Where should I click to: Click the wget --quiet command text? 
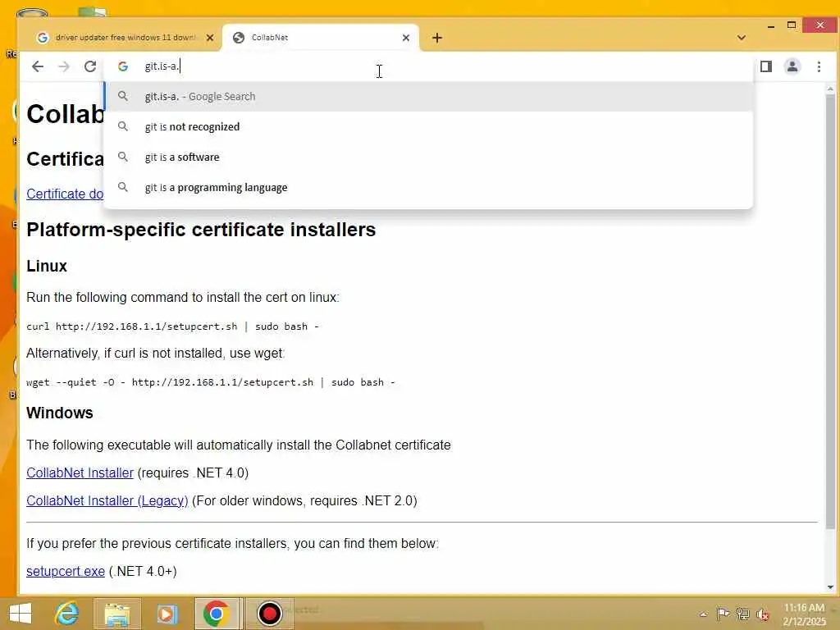(211, 382)
